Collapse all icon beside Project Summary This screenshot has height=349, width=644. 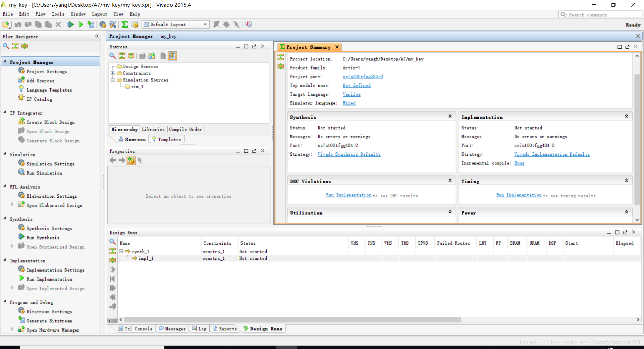[x=281, y=57]
